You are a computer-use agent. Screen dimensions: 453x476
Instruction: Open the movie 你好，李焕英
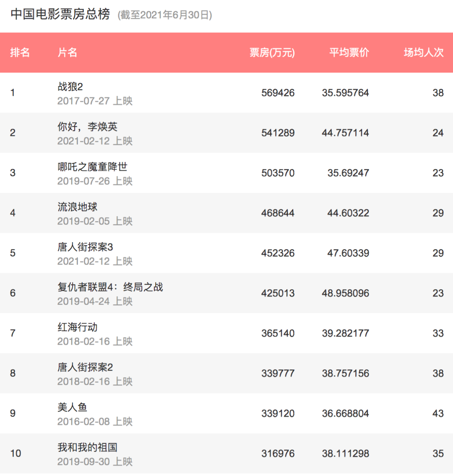point(87,127)
